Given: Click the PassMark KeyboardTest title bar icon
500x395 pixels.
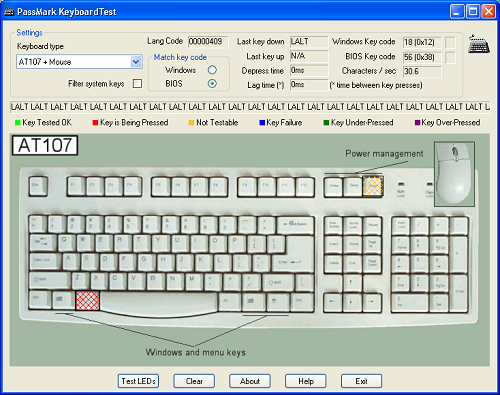Looking at the screenshot, I should tap(9, 12).
